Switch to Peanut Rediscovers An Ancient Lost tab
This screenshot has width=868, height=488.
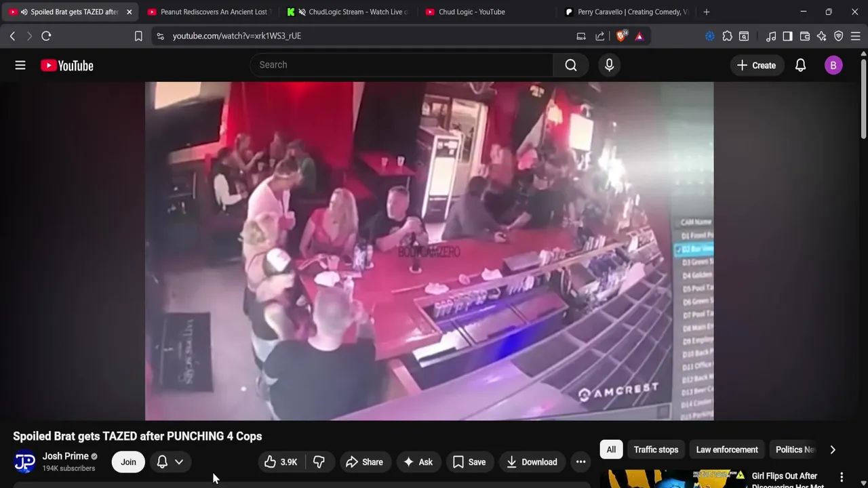tap(208, 12)
